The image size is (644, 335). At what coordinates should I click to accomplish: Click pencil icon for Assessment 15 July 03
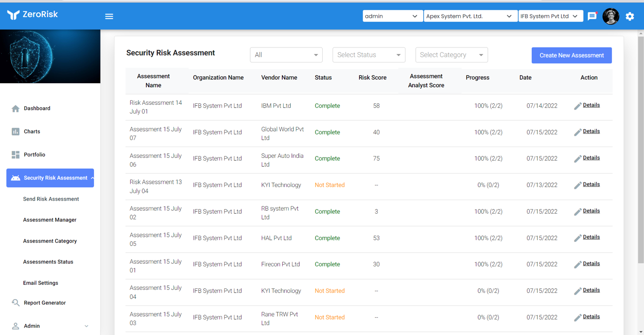pos(578,318)
